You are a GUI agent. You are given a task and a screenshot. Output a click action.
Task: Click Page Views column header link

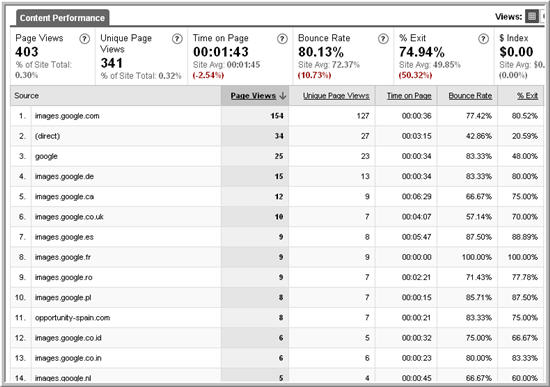click(x=253, y=96)
